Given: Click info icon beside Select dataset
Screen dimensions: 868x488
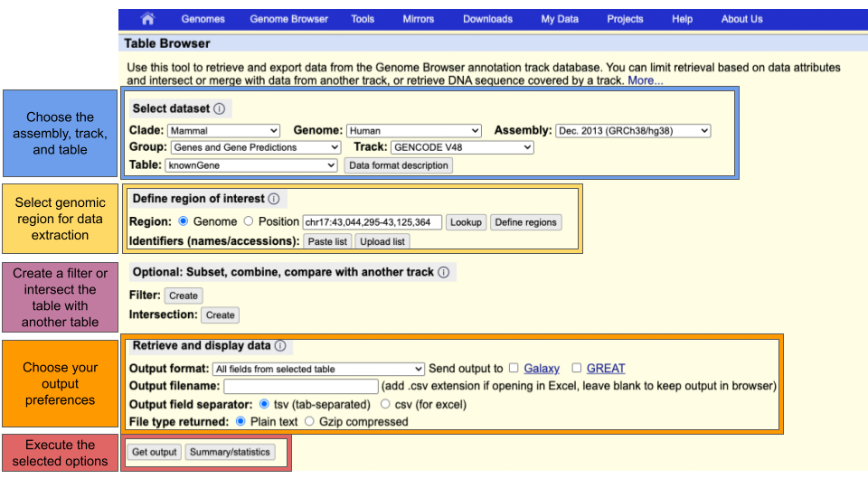Looking at the screenshot, I should tap(220, 108).
